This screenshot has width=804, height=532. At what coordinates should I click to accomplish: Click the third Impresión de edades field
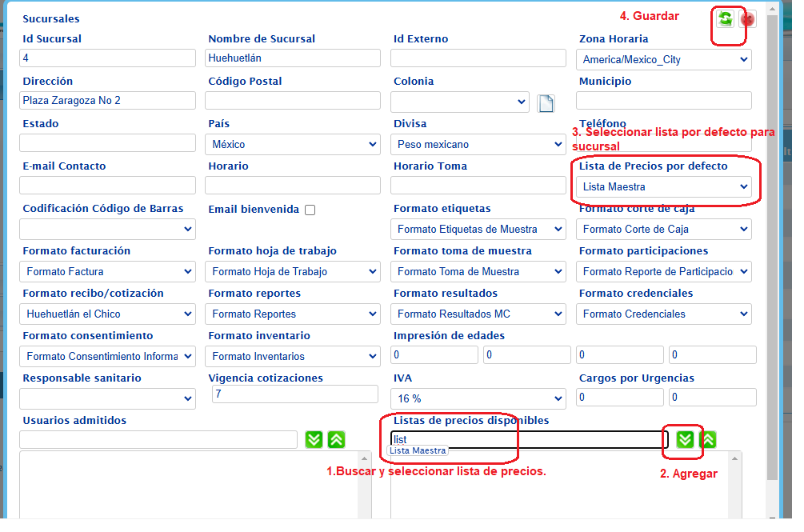(619, 354)
